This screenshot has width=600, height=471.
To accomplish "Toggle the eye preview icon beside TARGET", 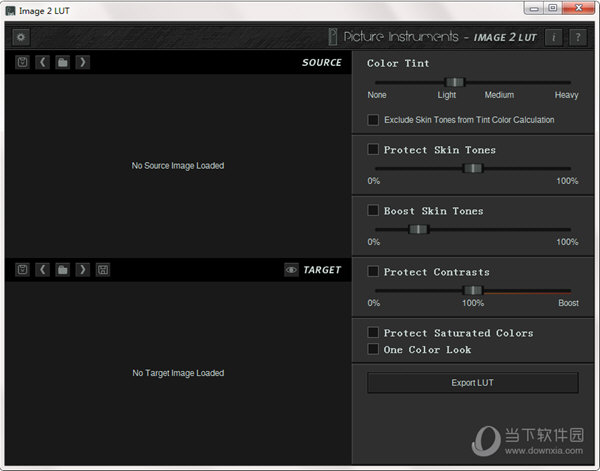I will tap(291, 270).
